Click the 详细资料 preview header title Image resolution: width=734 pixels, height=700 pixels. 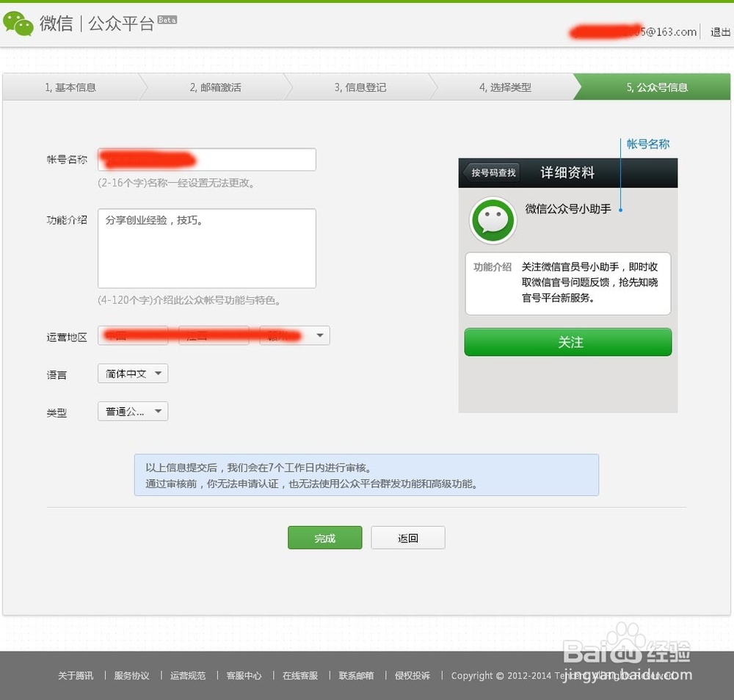pos(567,172)
